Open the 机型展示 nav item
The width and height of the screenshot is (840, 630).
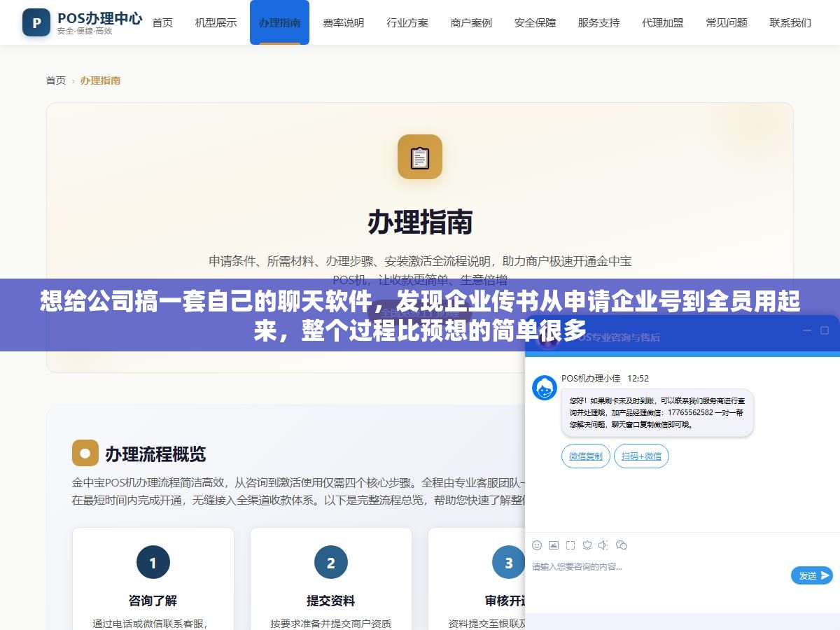click(216, 22)
